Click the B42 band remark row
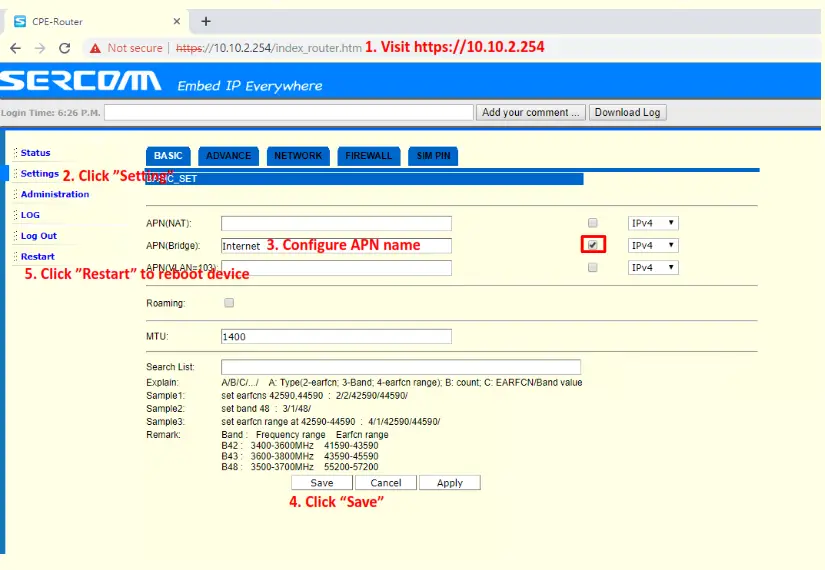 click(300, 446)
